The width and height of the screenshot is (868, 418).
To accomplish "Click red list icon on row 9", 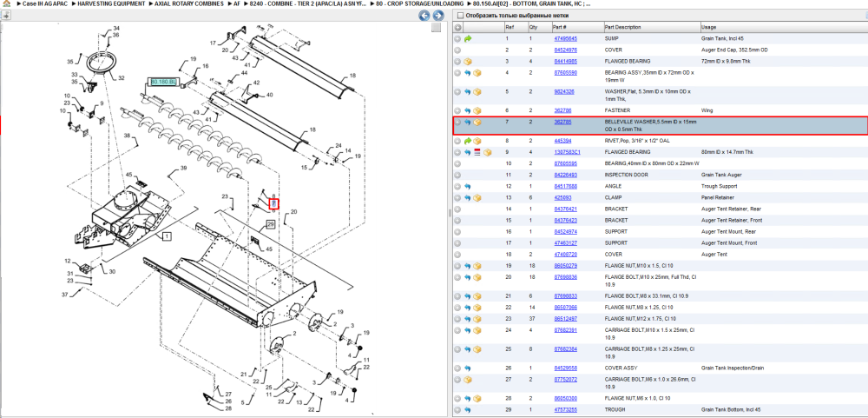I will [477, 152].
